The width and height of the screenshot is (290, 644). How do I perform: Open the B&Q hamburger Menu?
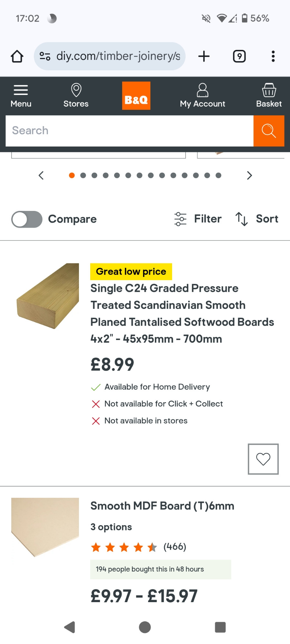point(21,96)
